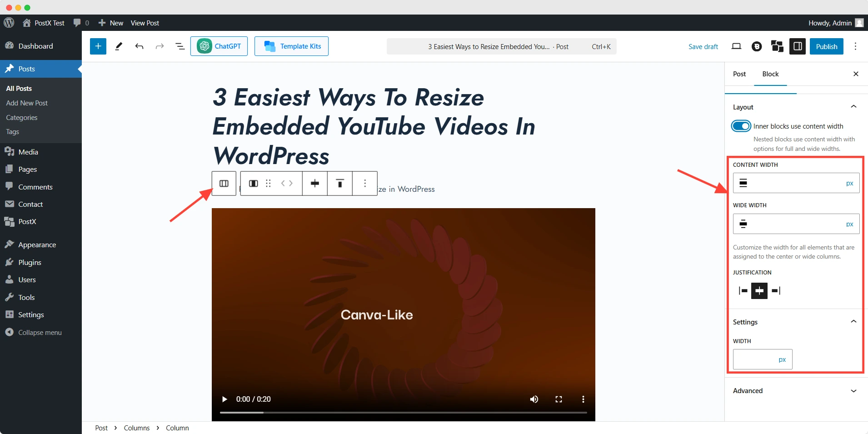This screenshot has height=434, width=868.
Task: Open the align/justify items toolbar button
Action: coord(315,184)
